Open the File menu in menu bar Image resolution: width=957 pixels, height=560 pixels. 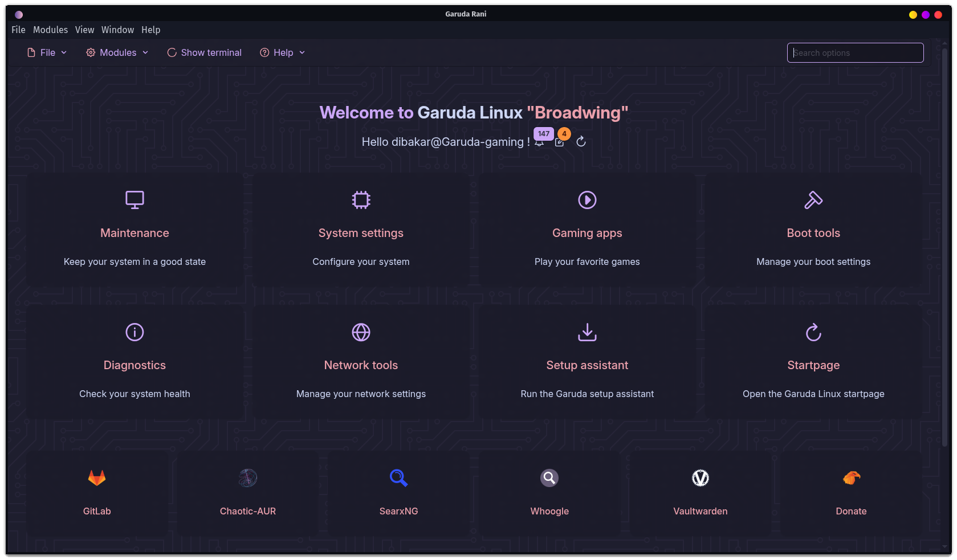click(x=18, y=30)
